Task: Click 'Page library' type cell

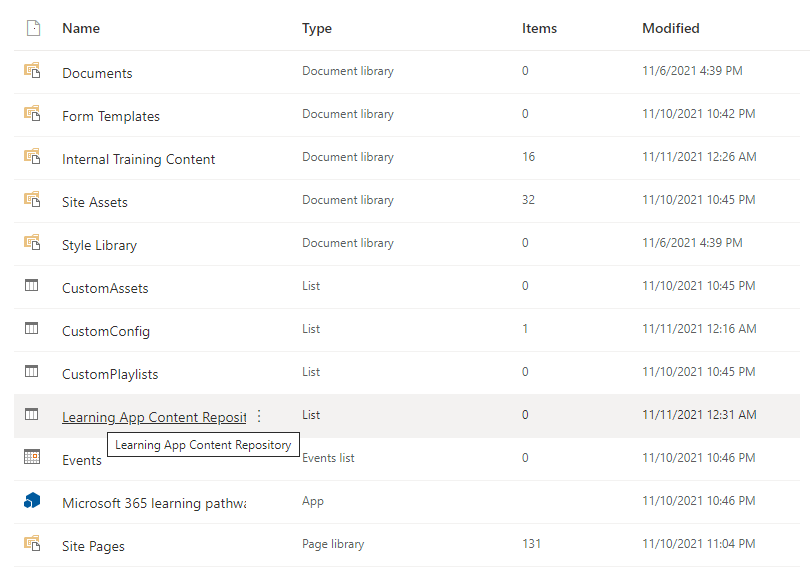Action: click(333, 544)
